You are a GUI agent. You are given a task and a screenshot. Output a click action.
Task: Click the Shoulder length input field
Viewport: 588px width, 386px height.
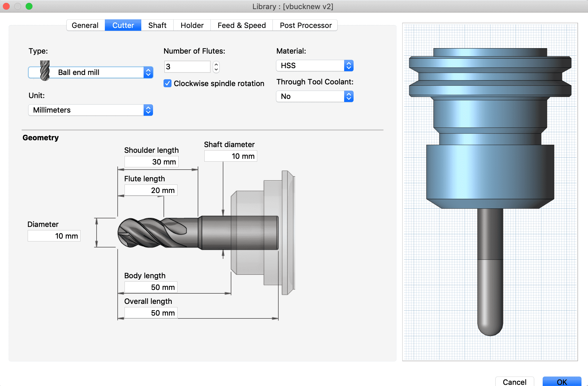pyautogui.click(x=151, y=162)
